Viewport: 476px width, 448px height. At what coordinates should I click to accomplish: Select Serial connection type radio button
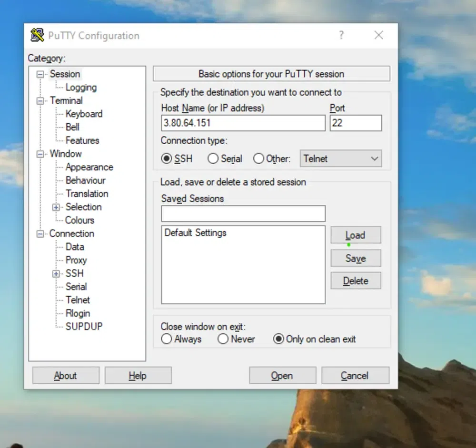213,159
